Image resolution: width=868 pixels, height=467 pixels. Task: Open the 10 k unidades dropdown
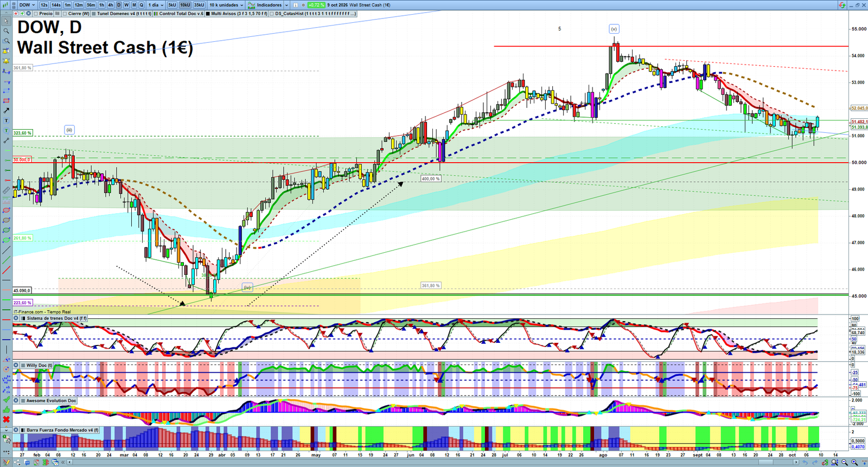click(226, 5)
